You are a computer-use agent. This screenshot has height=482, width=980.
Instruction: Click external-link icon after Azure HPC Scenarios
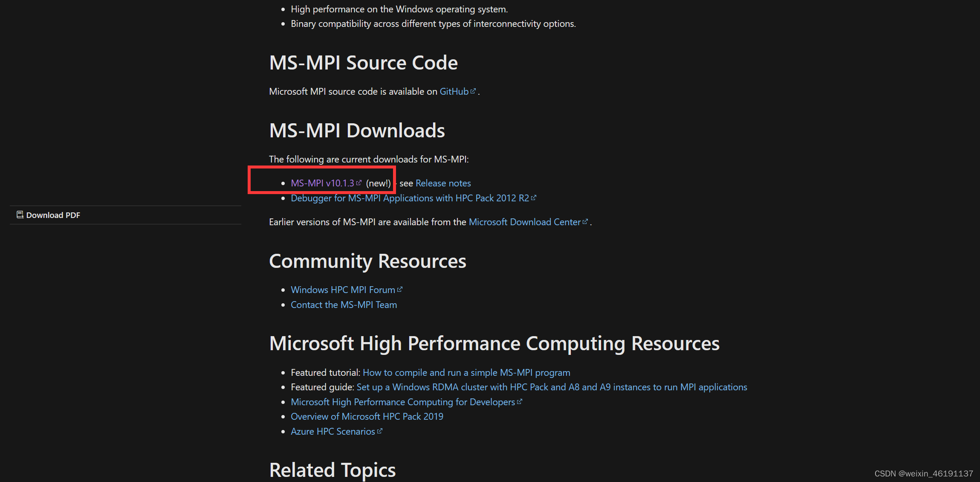[380, 431]
